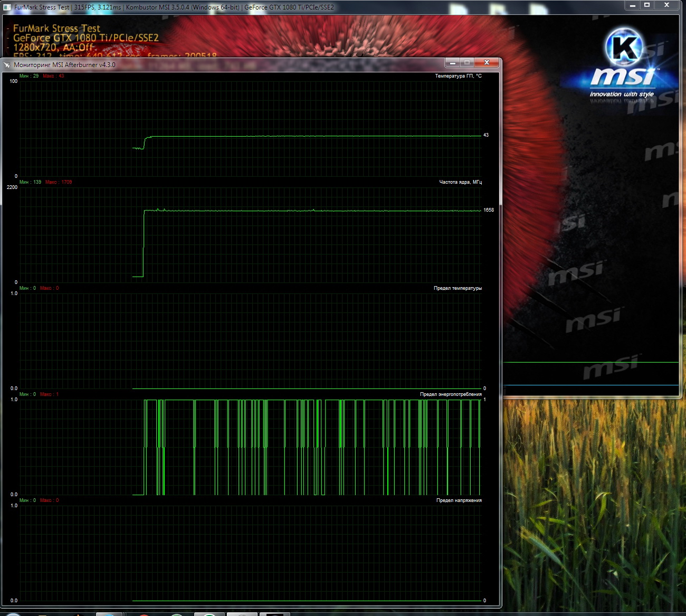The height and width of the screenshot is (616, 686).
Task: Click the 'Предел энергопотребления' graph label
Action: coord(451,394)
